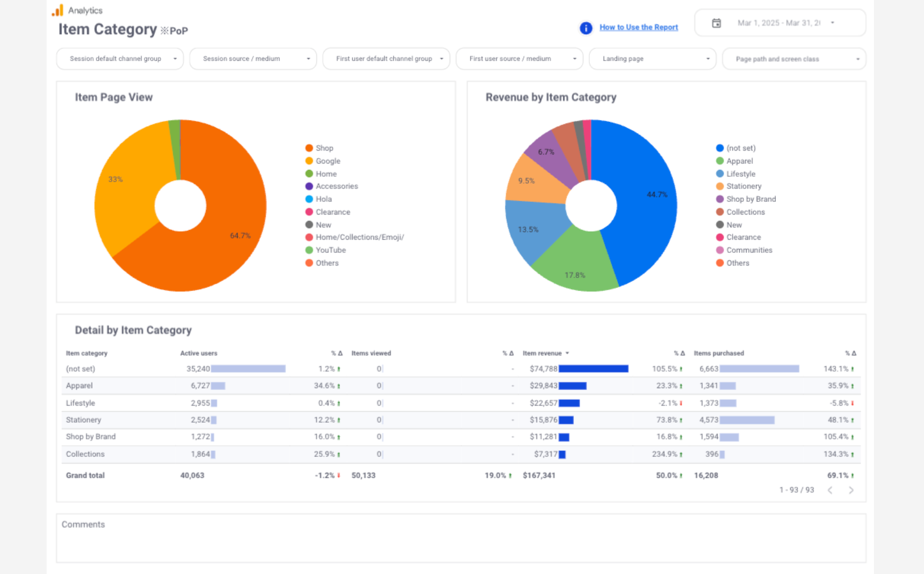Click the calendar icon in date picker

716,23
